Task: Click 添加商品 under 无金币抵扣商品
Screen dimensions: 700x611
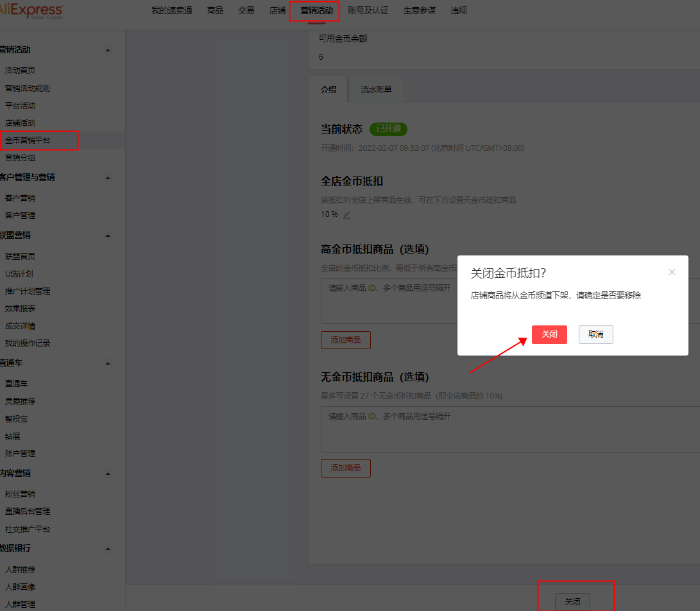Action: (x=345, y=468)
